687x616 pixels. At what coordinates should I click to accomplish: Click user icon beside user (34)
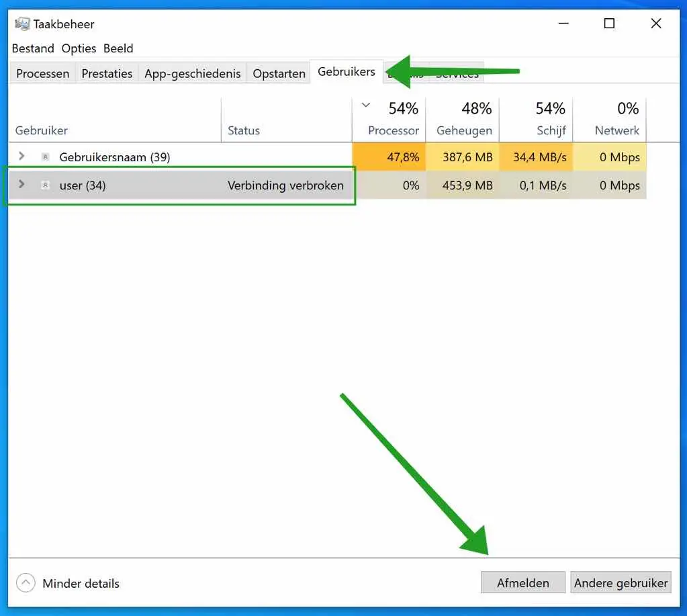click(x=45, y=185)
